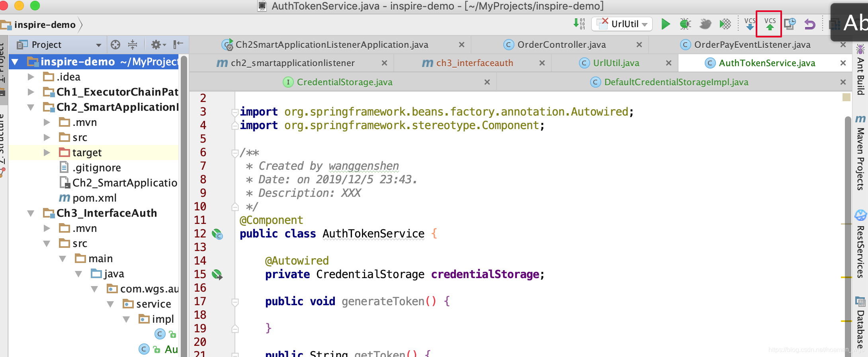Collapse the inspire-demo root node
This screenshot has height=357, width=868.
(x=15, y=62)
